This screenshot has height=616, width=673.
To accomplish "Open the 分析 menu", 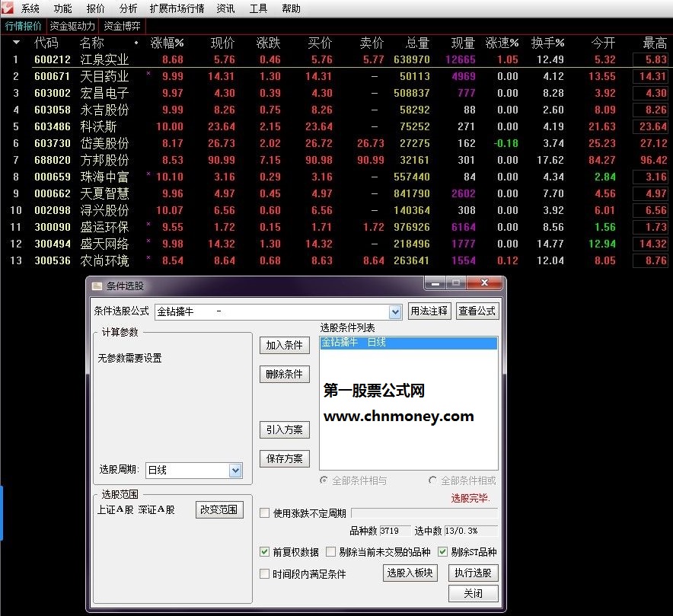I will (128, 8).
